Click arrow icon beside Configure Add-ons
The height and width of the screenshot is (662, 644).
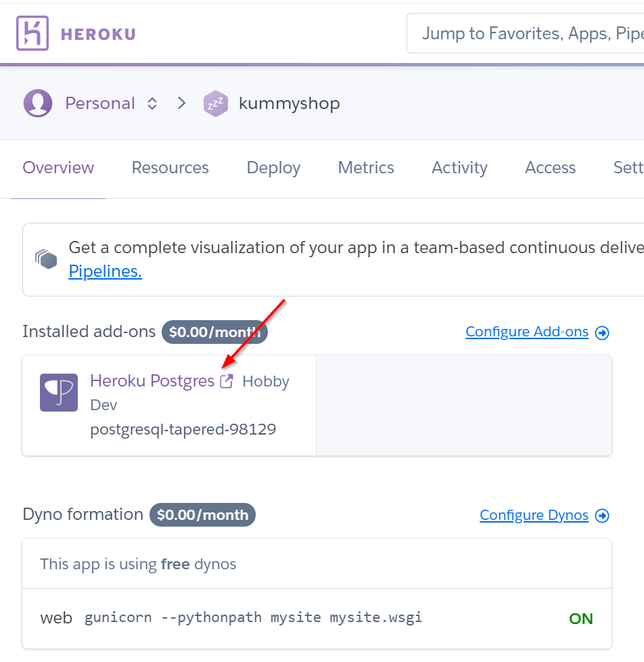[602, 332]
